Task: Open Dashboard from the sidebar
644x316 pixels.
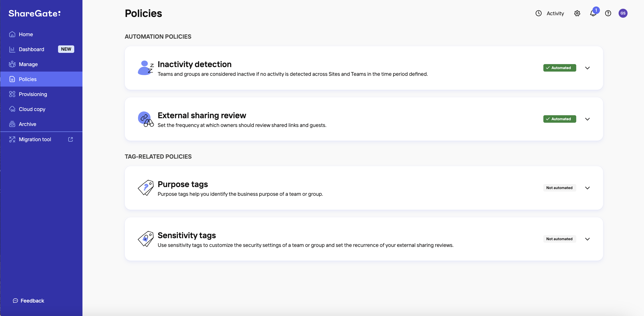Action: pyautogui.click(x=41, y=49)
